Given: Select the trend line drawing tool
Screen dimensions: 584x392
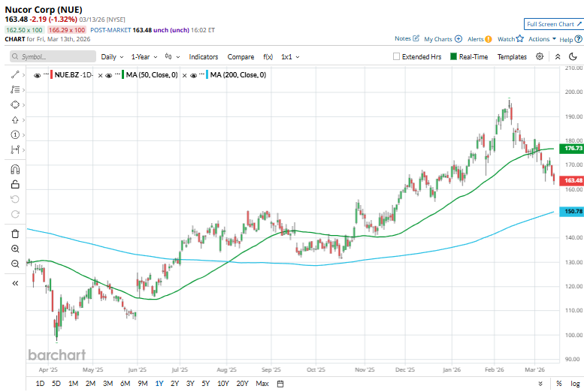Looking at the screenshot, I should [15, 75].
